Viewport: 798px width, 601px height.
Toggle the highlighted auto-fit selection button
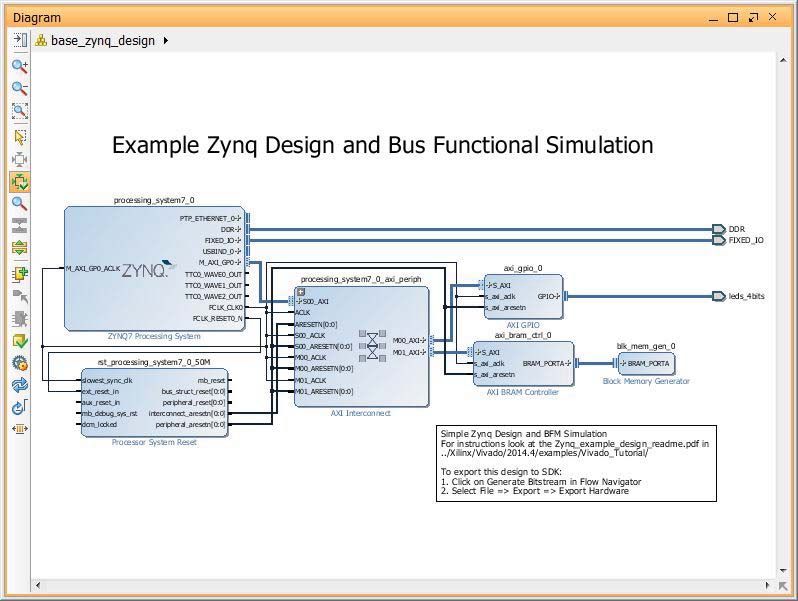point(19,182)
